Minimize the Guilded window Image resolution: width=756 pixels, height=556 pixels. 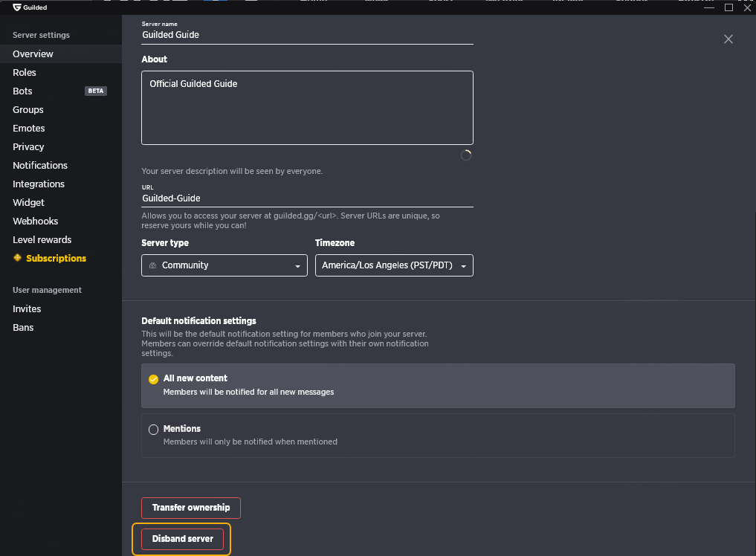(x=708, y=7)
